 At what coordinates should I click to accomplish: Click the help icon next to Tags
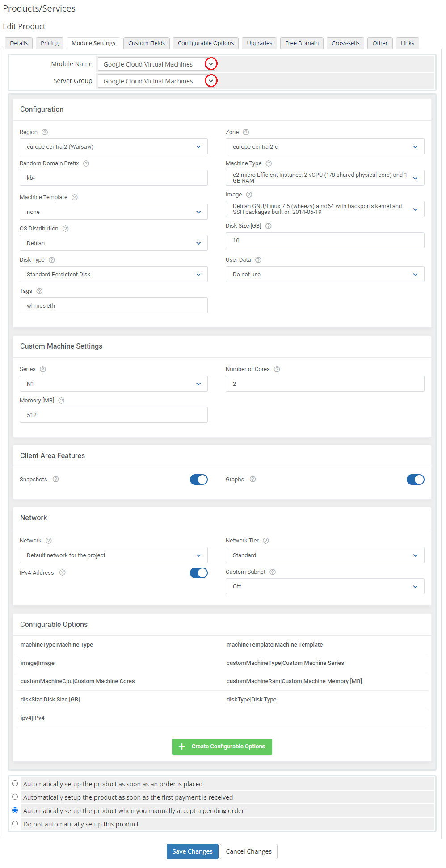point(39,291)
